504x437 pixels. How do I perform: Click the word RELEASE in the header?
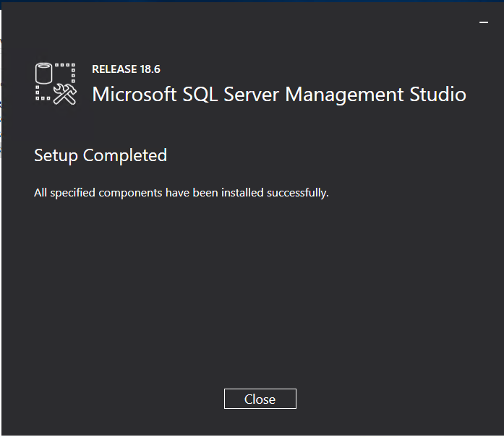coord(114,69)
